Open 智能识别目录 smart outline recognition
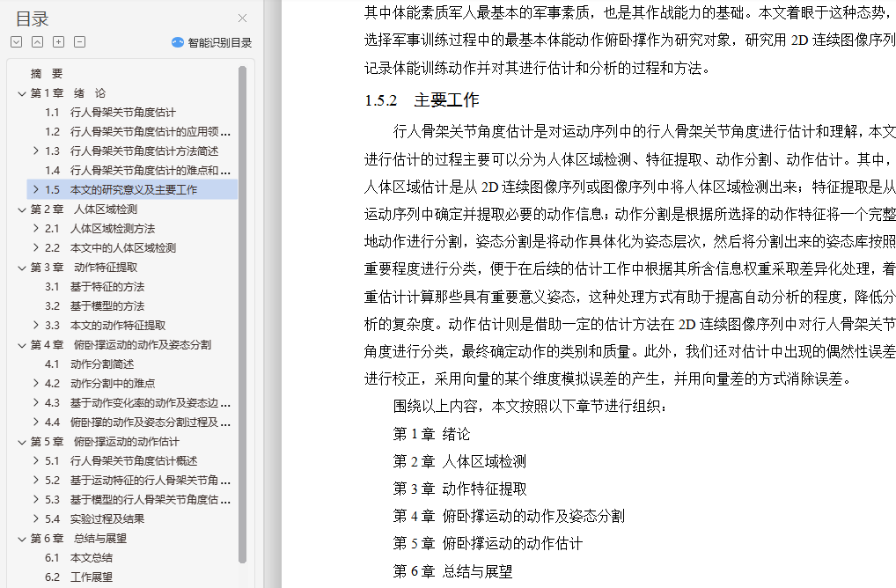 (212, 42)
